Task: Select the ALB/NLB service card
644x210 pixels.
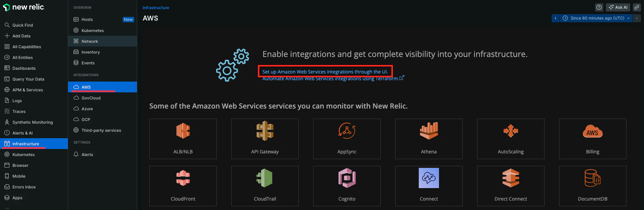Action: [183, 139]
